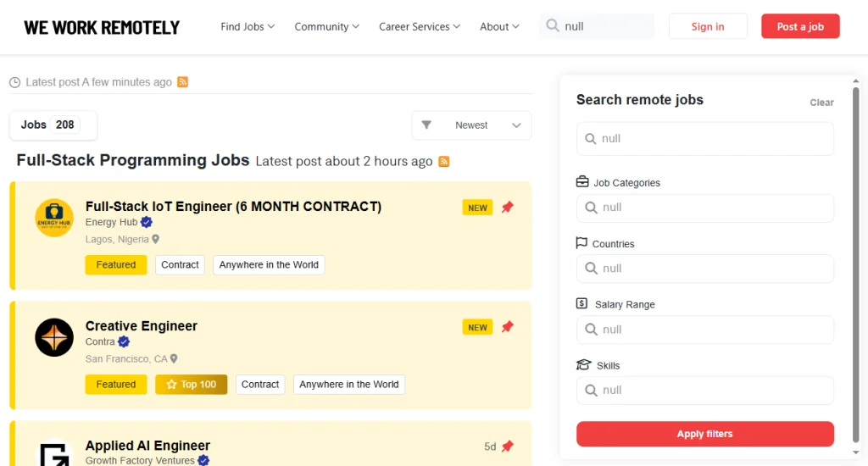Click NEW badge on Full-Stack IoT Engineer
Viewport: 868px width, 466px height.
click(477, 208)
